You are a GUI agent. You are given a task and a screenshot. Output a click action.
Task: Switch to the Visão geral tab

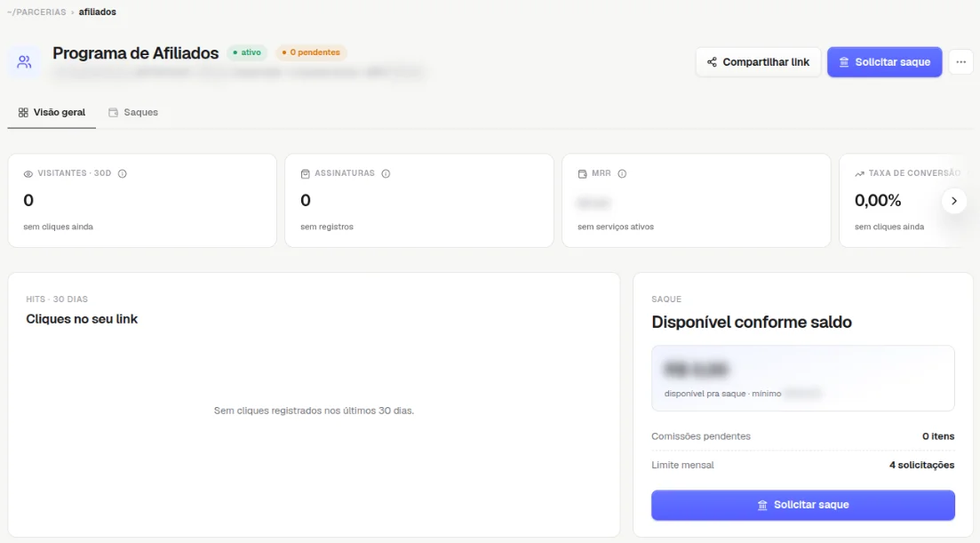click(52, 113)
